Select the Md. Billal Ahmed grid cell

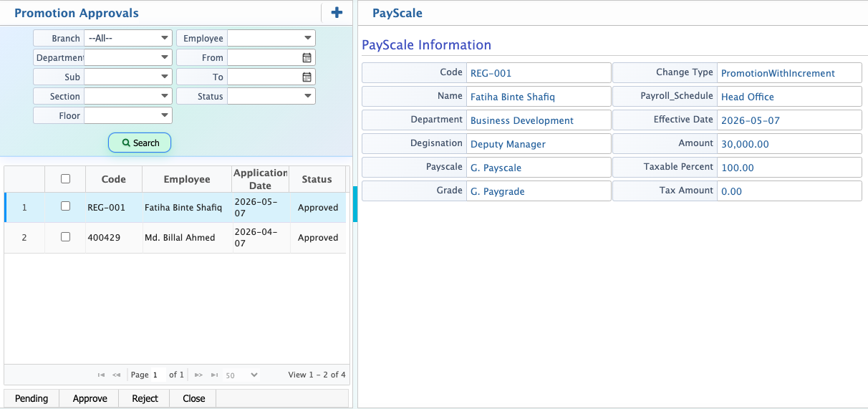187,237
